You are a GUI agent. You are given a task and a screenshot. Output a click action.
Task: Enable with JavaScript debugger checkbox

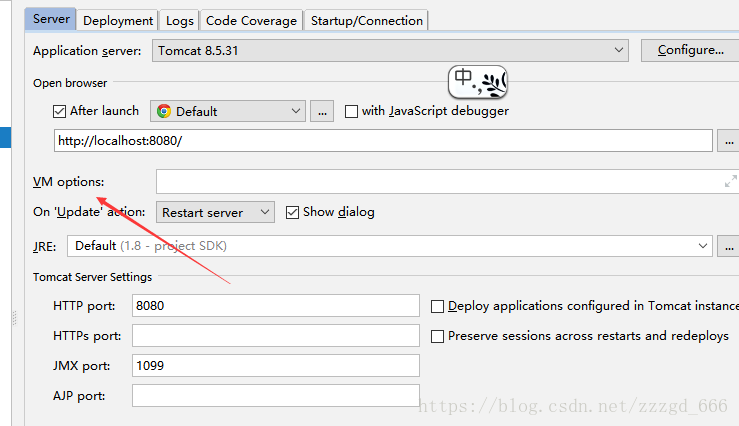tap(351, 111)
